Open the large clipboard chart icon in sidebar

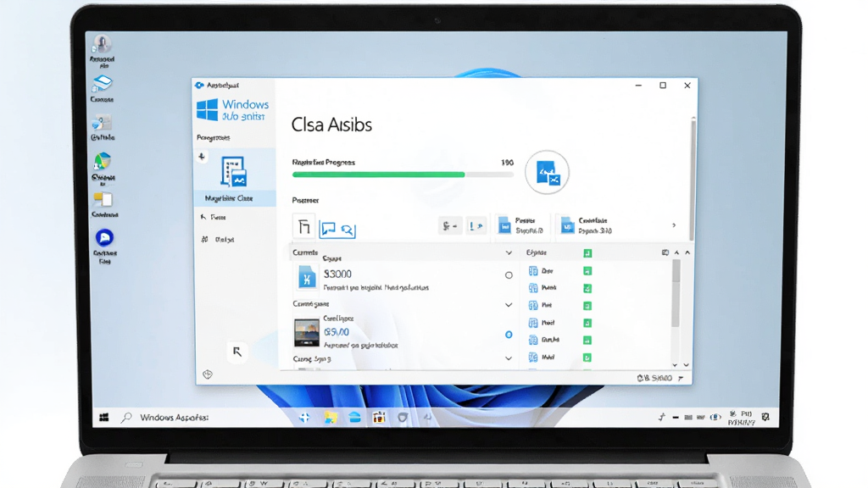pyautogui.click(x=233, y=171)
